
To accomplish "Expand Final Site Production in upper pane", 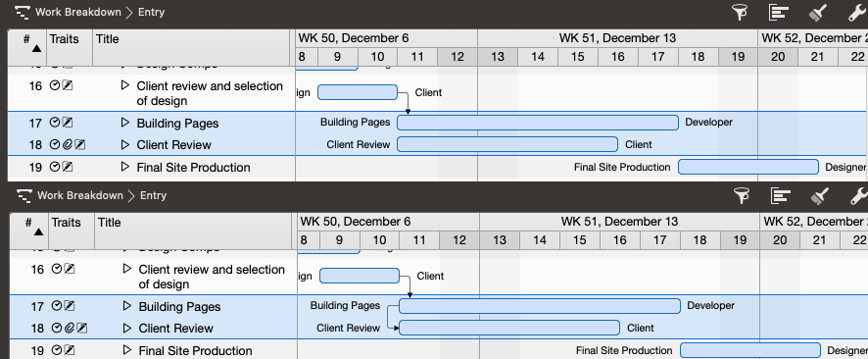I will 125,167.
